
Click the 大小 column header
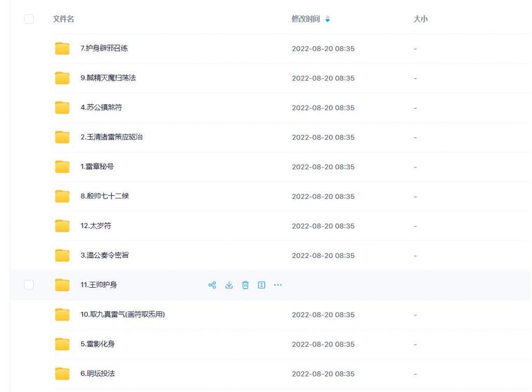click(x=420, y=19)
